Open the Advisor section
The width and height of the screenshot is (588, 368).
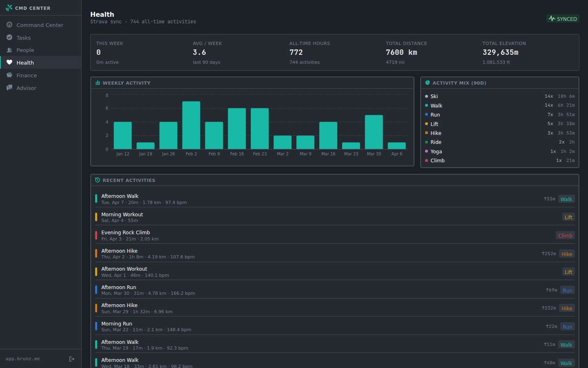tap(41, 88)
